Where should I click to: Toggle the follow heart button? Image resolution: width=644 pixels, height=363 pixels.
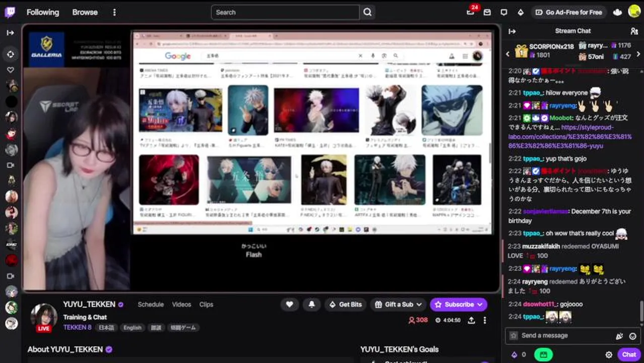[289, 305]
